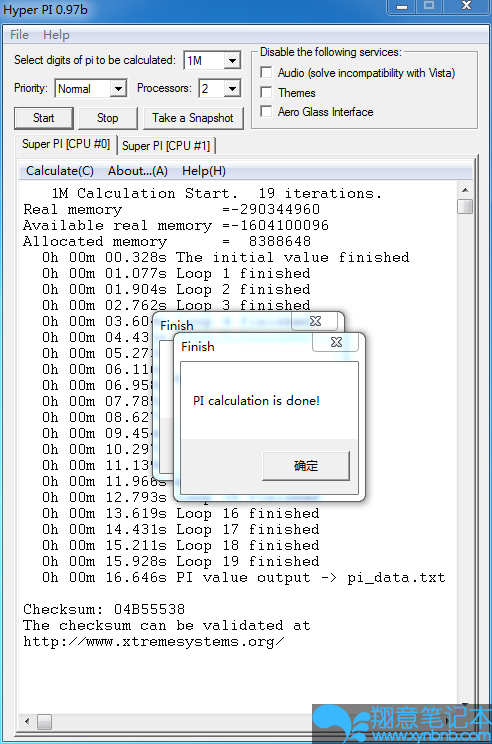Open the Help(H) menu
Image resolution: width=492 pixels, height=744 pixels.
[204, 171]
